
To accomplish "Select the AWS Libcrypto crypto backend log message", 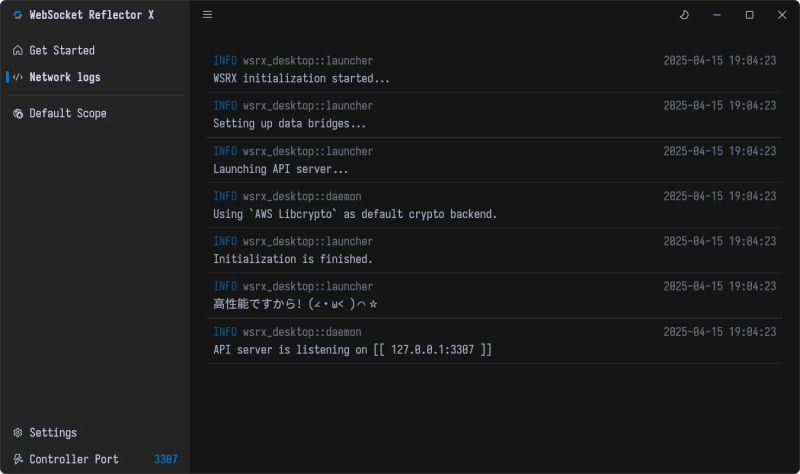I will 355,214.
